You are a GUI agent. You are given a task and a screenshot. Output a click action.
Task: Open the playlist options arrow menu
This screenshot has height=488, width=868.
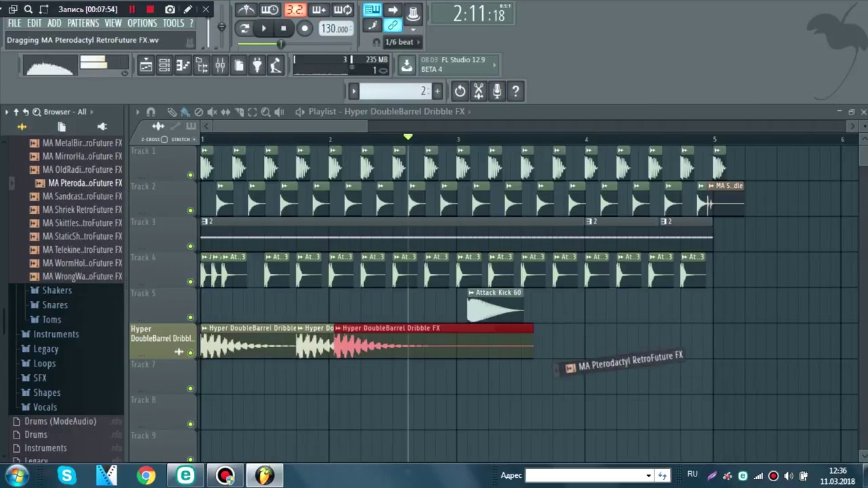point(138,112)
